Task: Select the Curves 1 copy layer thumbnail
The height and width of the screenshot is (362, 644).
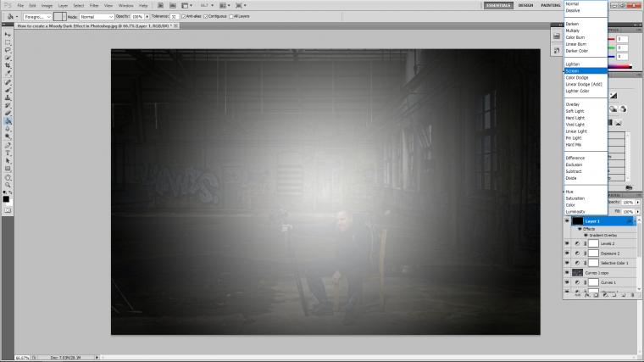Action: click(x=577, y=272)
